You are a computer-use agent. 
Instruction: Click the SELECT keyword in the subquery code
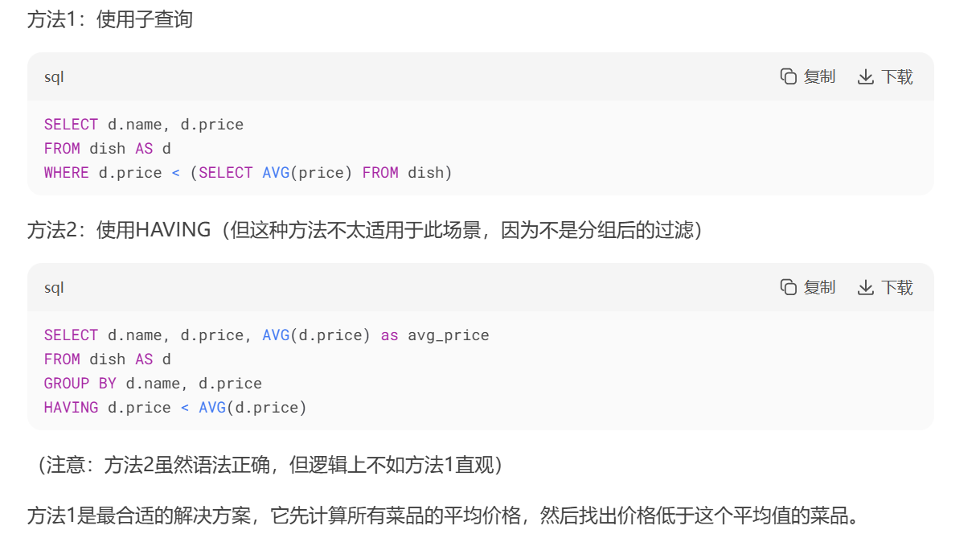tap(71, 124)
